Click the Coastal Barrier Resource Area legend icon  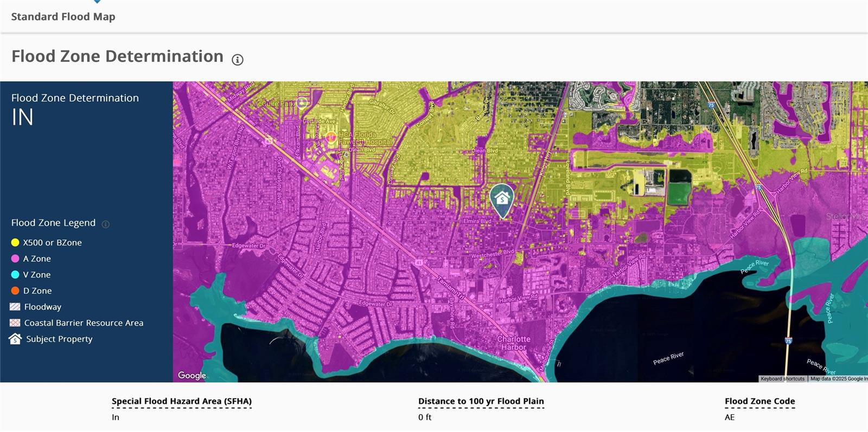[x=15, y=323]
